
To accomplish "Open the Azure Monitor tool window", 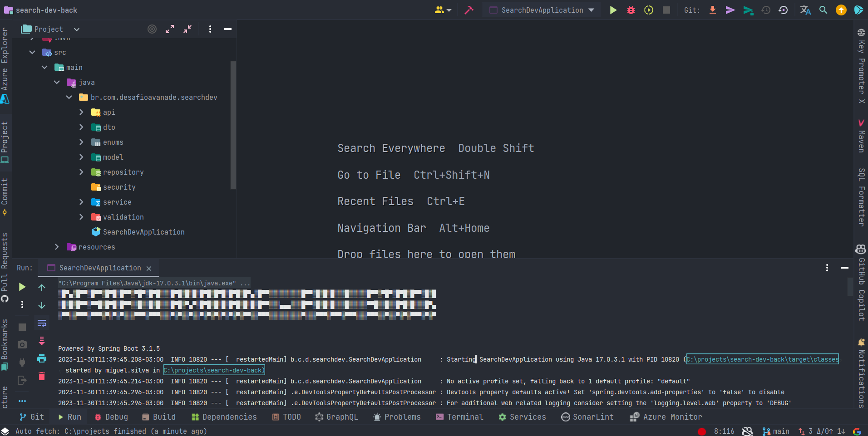I will pos(666,417).
